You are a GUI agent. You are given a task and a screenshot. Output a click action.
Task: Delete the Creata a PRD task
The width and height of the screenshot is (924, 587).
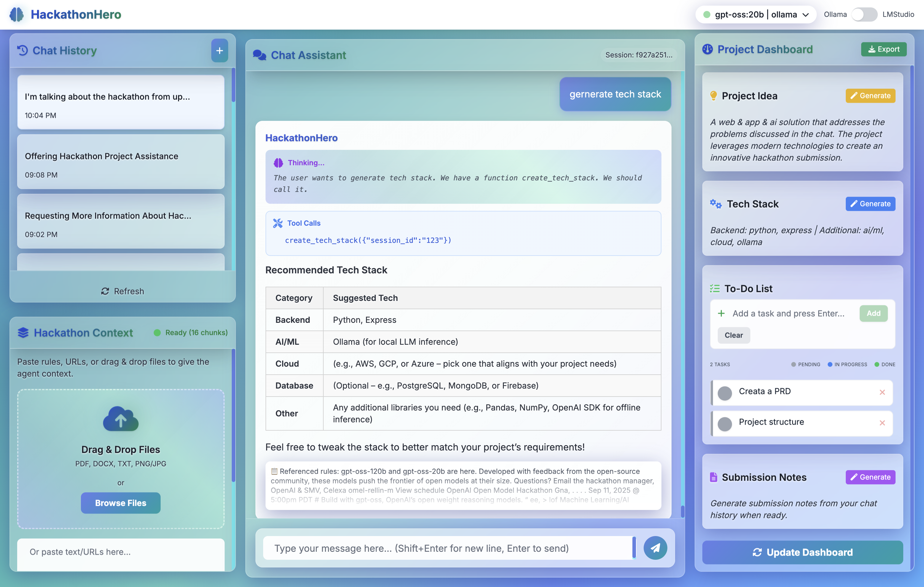pos(882,392)
